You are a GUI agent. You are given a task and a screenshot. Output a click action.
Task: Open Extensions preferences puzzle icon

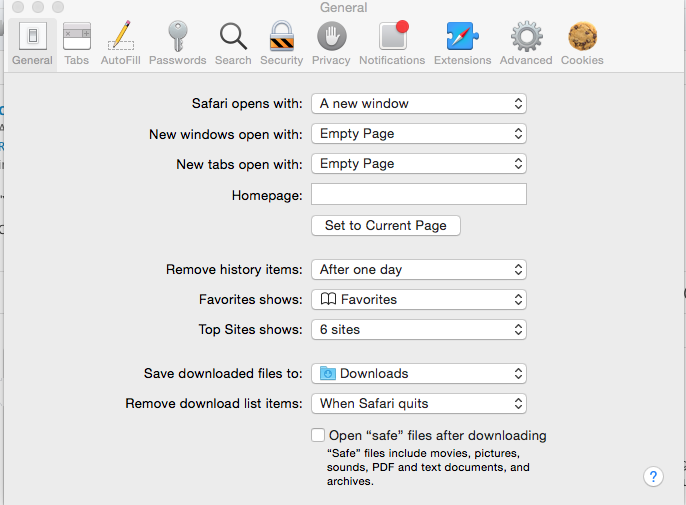click(462, 36)
